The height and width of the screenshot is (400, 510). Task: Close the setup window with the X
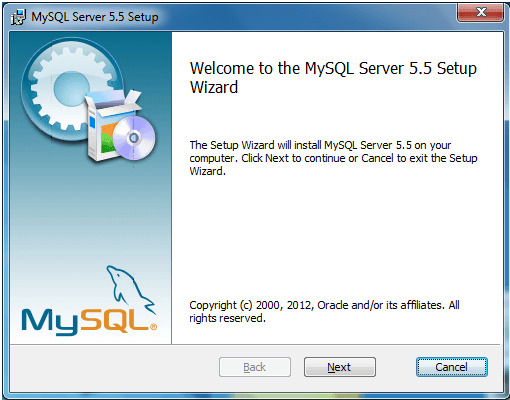(x=480, y=12)
